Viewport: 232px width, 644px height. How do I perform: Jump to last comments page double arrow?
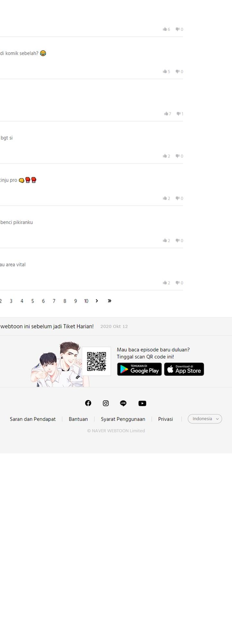pyautogui.click(x=110, y=301)
